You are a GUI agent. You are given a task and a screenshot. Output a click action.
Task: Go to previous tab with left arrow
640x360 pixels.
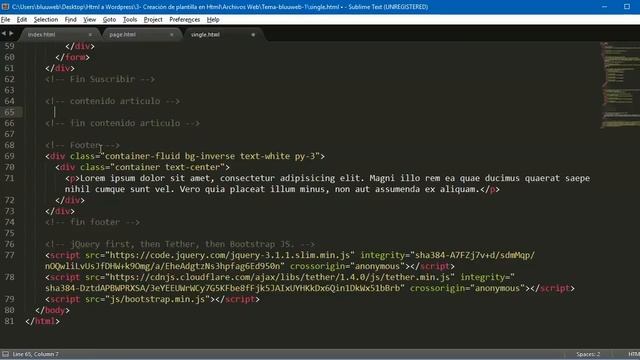tap(4, 33)
